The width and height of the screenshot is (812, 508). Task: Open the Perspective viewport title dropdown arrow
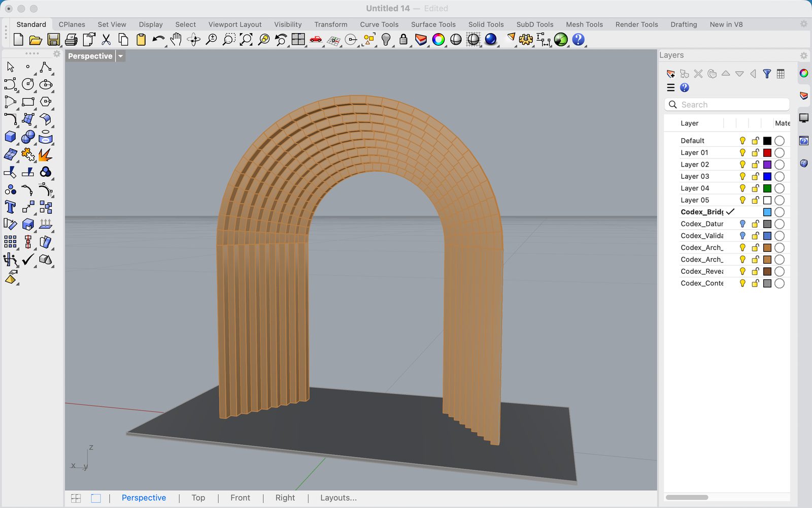point(121,56)
